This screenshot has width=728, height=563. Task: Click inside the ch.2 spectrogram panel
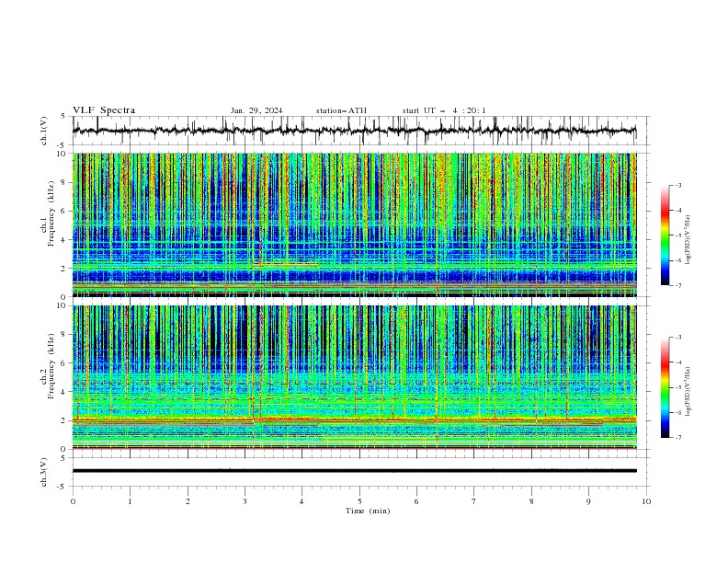(x=354, y=377)
